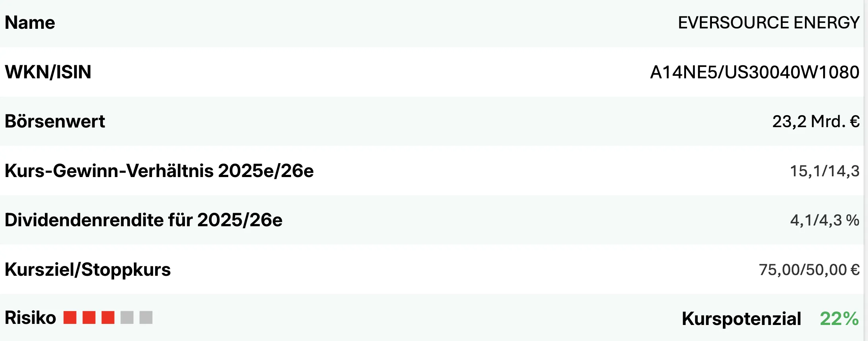Viewport: 868px width, 341px height.
Task: Click the middle red Risiko square
Action: [x=89, y=317]
